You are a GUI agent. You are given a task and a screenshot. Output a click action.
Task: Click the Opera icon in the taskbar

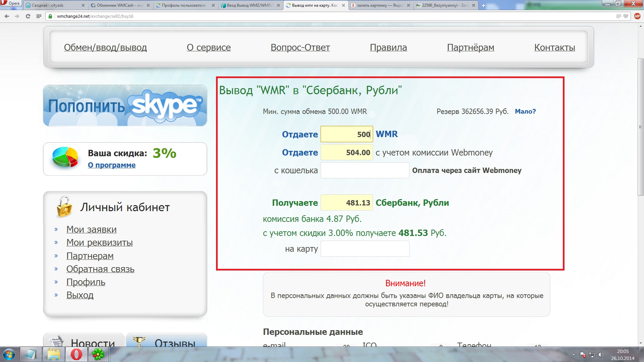(76, 355)
